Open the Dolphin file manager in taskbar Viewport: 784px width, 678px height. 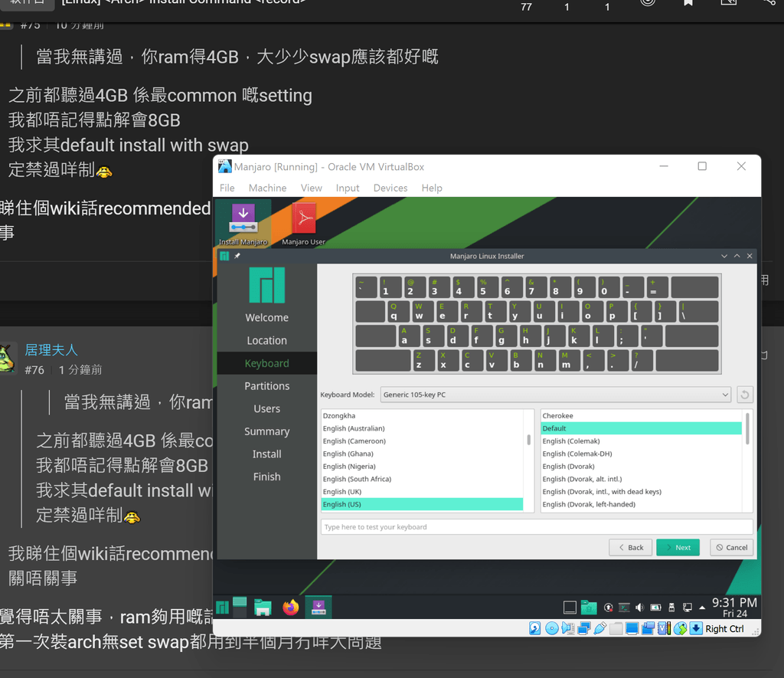click(263, 606)
